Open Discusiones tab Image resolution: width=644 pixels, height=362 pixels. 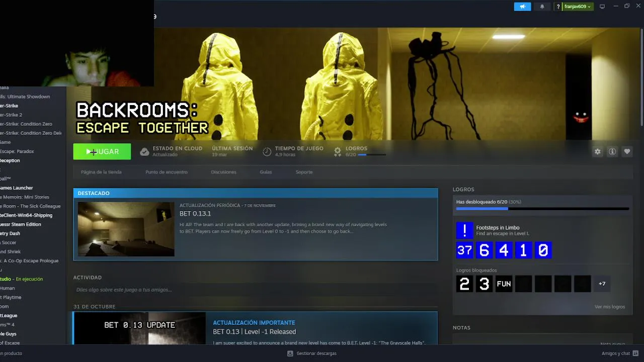coord(223,172)
